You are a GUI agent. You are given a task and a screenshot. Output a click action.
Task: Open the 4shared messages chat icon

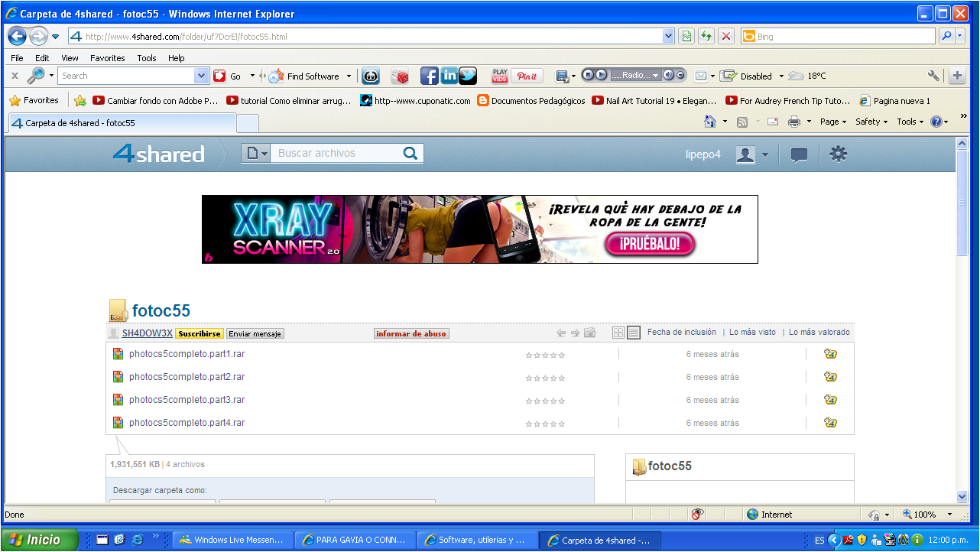(x=799, y=155)
